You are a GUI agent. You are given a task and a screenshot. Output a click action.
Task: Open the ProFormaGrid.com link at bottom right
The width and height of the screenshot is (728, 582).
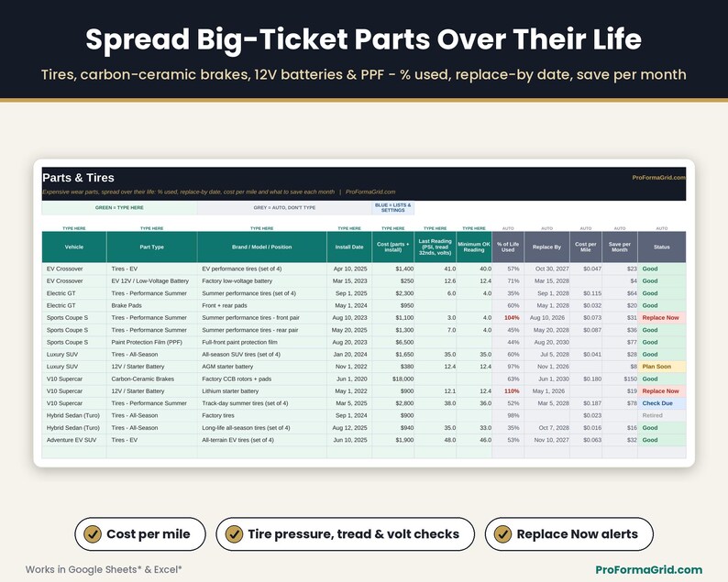[648, 569]
